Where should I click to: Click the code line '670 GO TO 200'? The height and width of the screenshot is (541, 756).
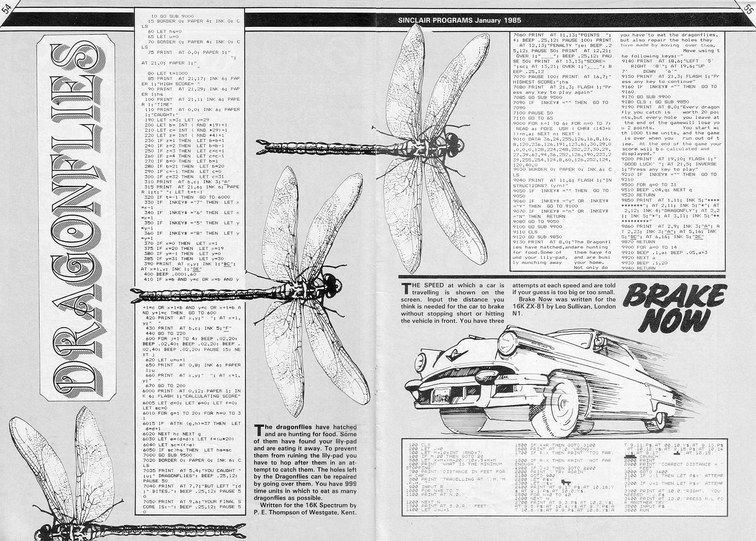point(165,385)
